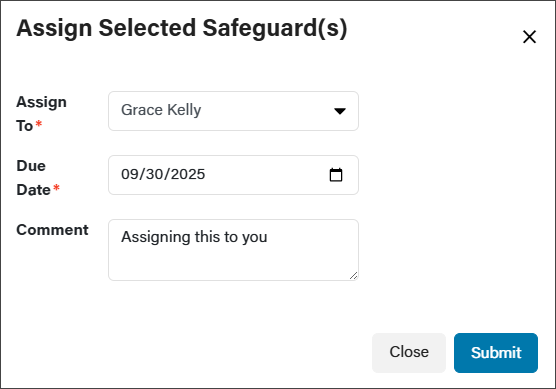Focus the Due Date input field

tap(233, 175)
